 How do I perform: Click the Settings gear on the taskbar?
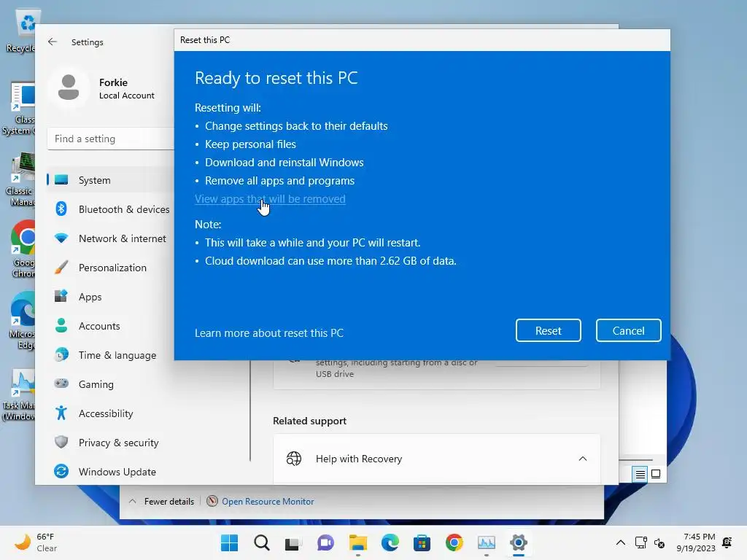pyautogui.click(x=519, y=542)
